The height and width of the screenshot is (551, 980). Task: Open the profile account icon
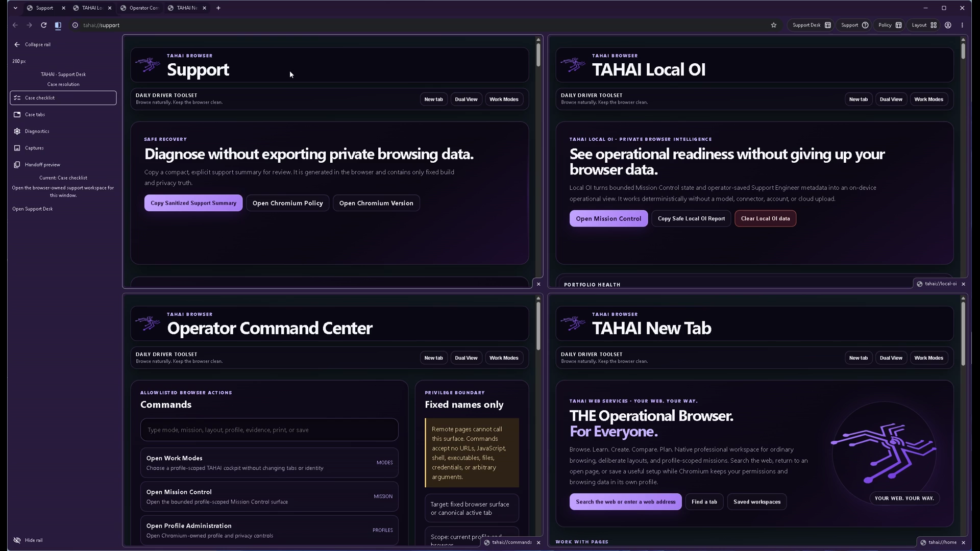tap(948, 25)
